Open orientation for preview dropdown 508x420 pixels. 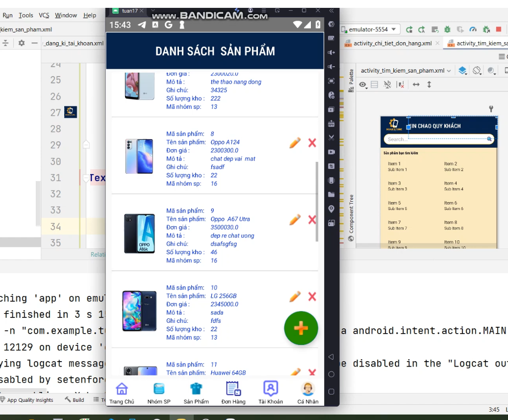point(477,71)
